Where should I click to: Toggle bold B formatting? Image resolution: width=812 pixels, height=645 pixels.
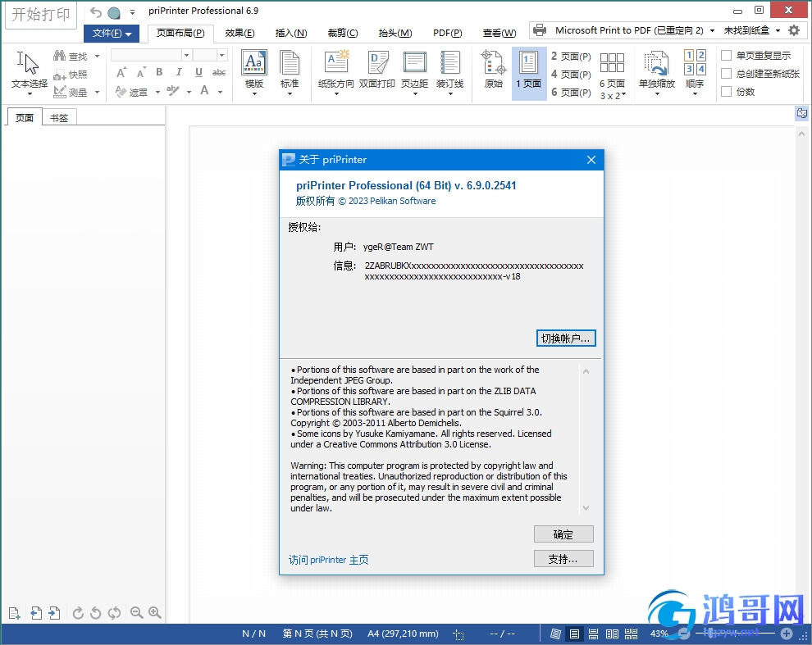159,72
